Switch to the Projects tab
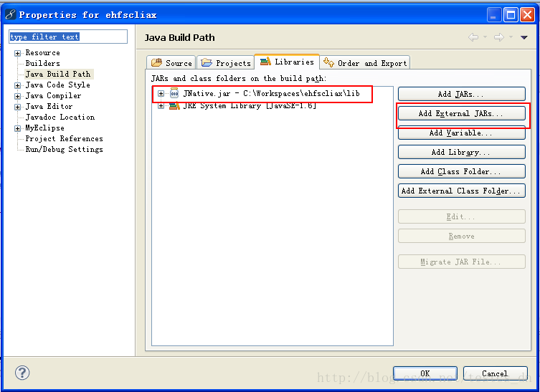540x392 pixels. [226, 62]
